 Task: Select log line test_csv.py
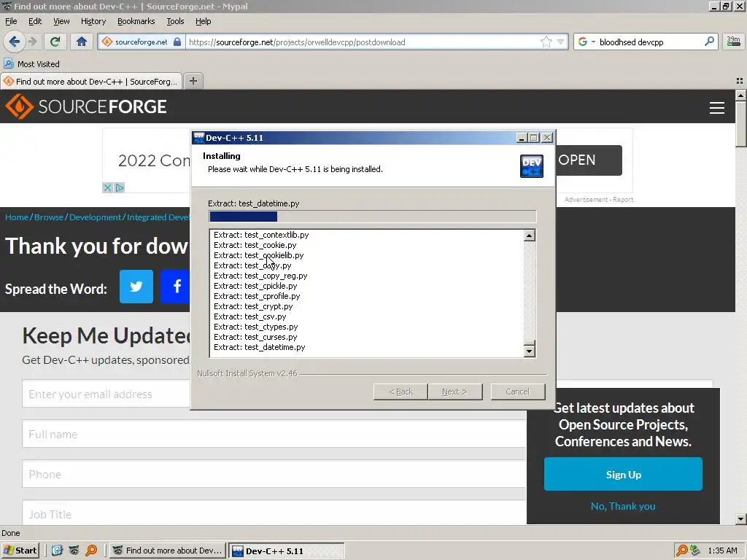click(250, 316)
